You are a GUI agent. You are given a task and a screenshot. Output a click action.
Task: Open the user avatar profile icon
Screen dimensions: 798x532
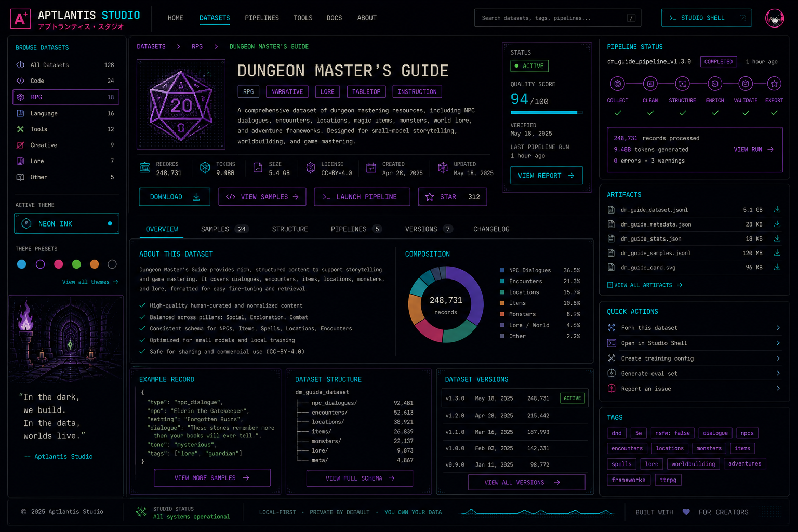tap(774, 18)
